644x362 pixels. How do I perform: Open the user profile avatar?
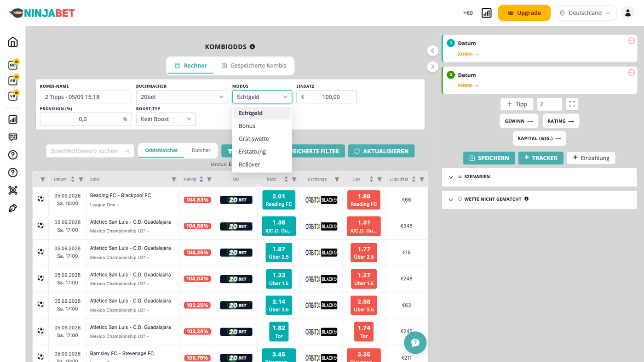click(628, 13)
